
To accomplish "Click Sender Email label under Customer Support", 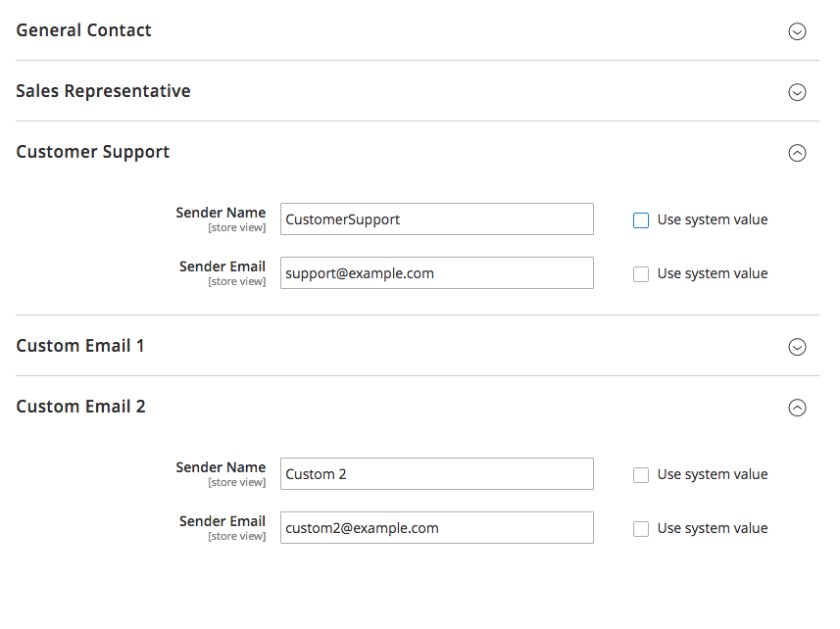I will pyautogui.click(x=222, y=266).
